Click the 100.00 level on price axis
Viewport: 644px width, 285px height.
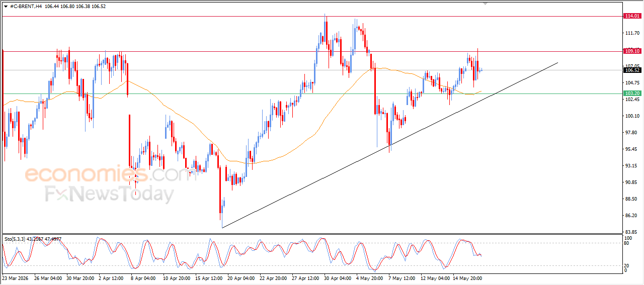click(x=631, y=116)
